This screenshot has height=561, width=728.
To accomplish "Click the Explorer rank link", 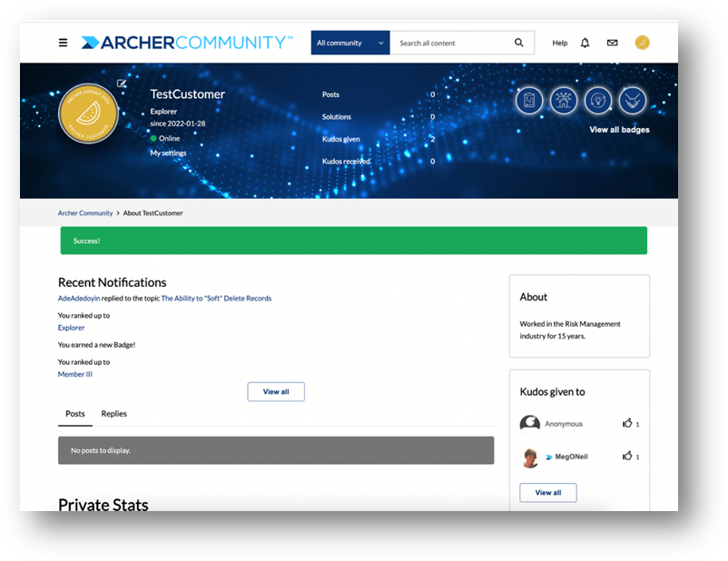I will pos(71,328).
